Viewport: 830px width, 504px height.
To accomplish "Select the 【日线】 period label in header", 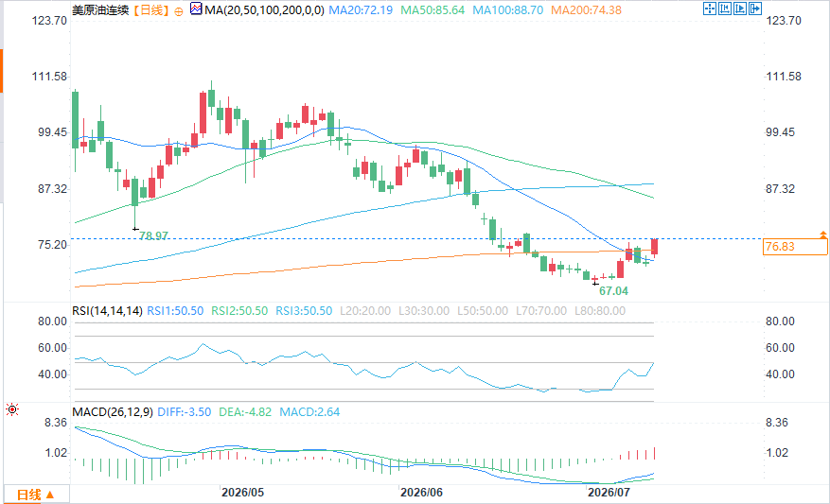I will click(151, 10).
